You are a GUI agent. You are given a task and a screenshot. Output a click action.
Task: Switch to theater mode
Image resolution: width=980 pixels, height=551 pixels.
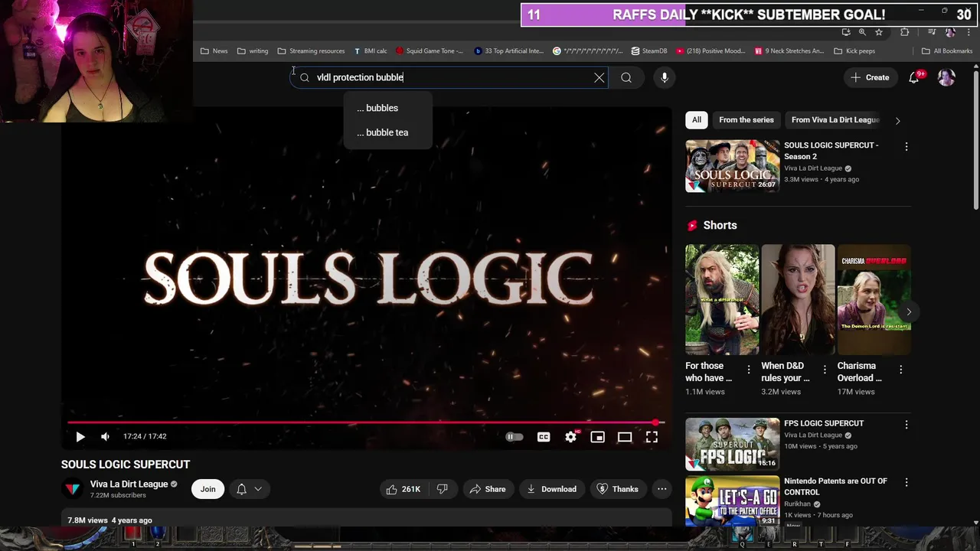click(625, 437)
